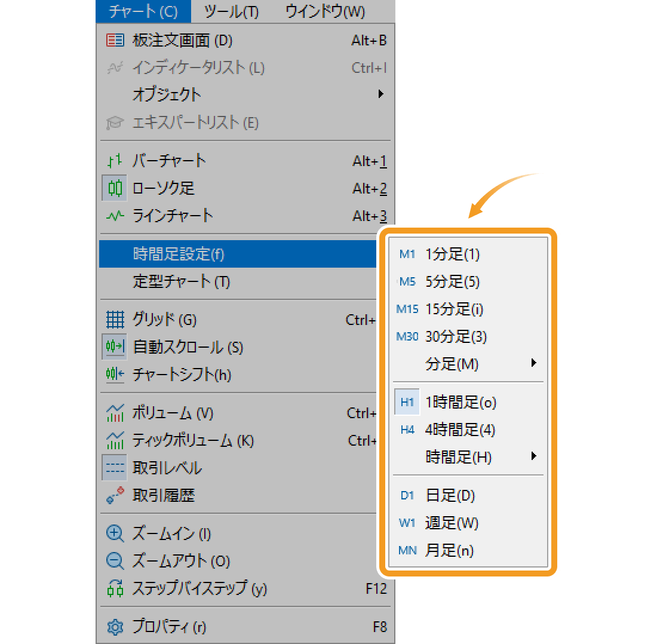The image size is (657, 644).
Task: Click the インディケータリスト icon
Action: [x=115, y=68]
